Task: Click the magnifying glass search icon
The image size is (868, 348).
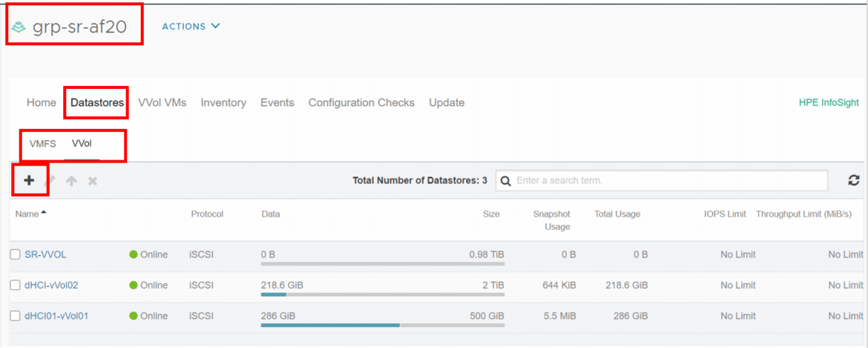Action: 505,181
